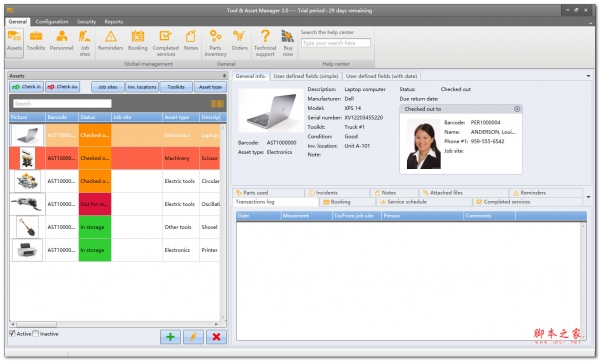Enable the Inactive checkbox

[x=36, y=333]
